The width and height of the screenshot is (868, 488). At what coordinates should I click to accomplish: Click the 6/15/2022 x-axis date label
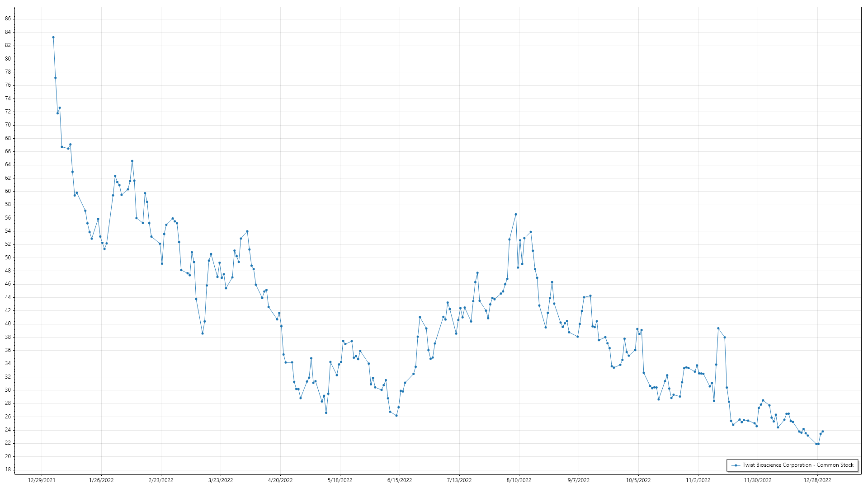coord(400,480)
